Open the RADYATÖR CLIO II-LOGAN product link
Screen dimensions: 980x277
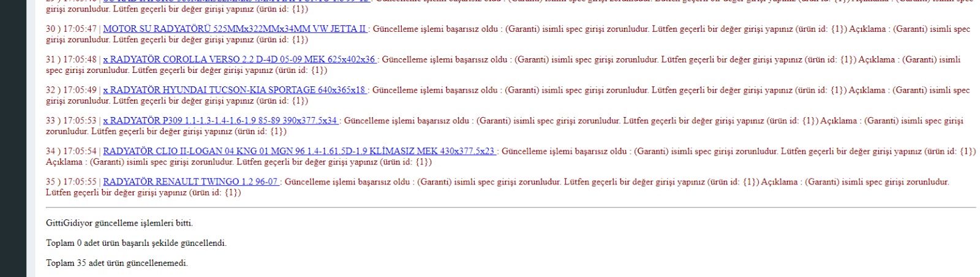pos(299,151)
